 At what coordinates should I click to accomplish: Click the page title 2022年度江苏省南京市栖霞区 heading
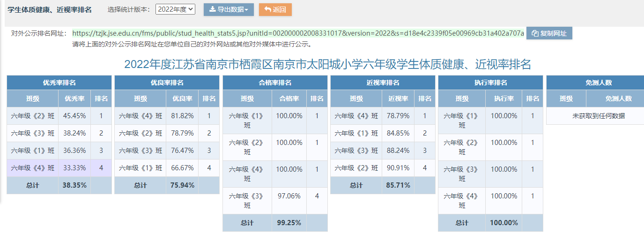point(327,64)
